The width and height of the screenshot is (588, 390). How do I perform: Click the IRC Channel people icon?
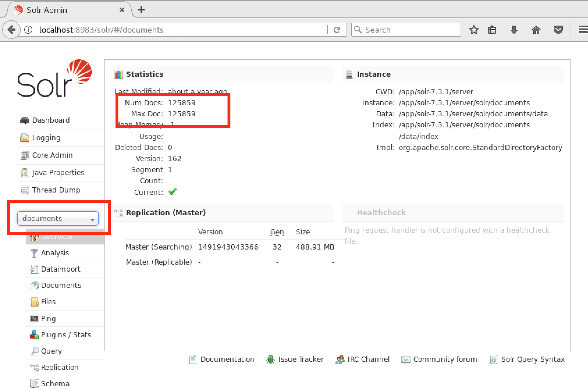(x=340, y=359)
